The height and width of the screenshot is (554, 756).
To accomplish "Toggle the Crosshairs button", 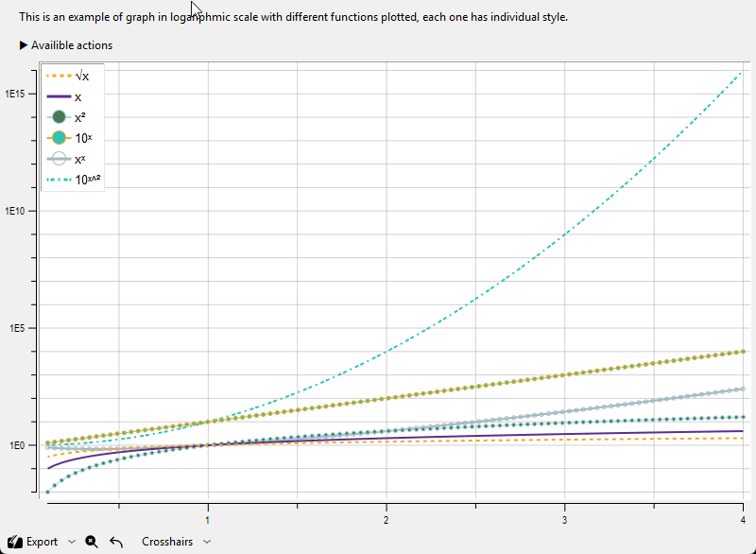I will pos(167,542).
